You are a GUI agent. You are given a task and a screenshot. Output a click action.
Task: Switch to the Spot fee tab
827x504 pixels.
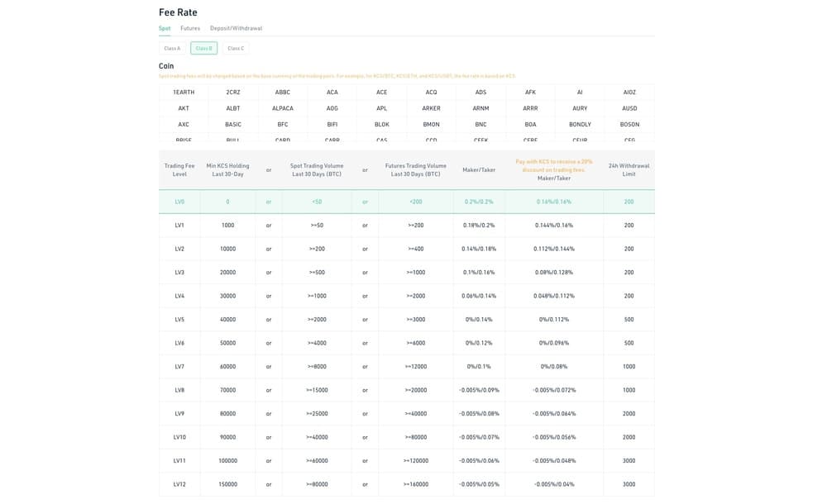(x=165, y=28)
